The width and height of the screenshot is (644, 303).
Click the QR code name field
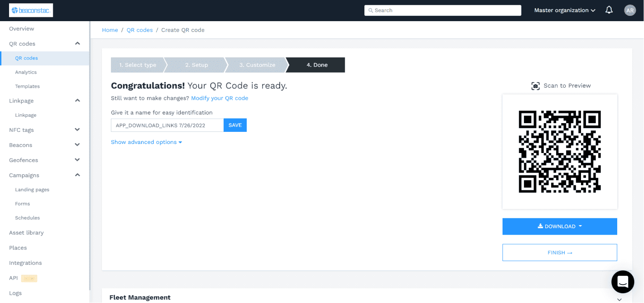coord(167,125)
